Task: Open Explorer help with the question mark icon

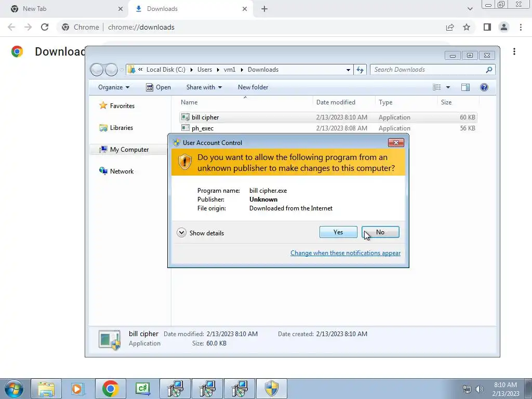Action: (484, 87)
